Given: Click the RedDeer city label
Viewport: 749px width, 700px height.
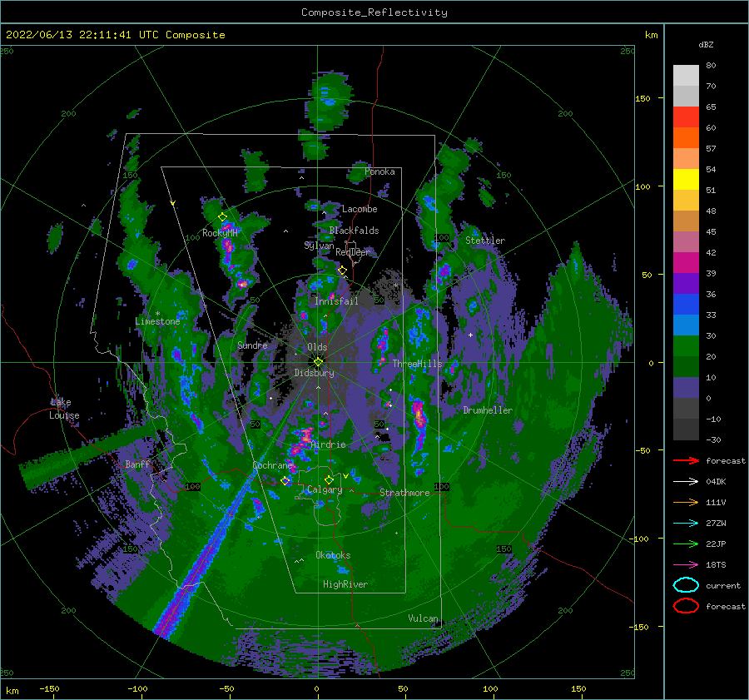Looking at the screenshot, I should coord(353,252).
